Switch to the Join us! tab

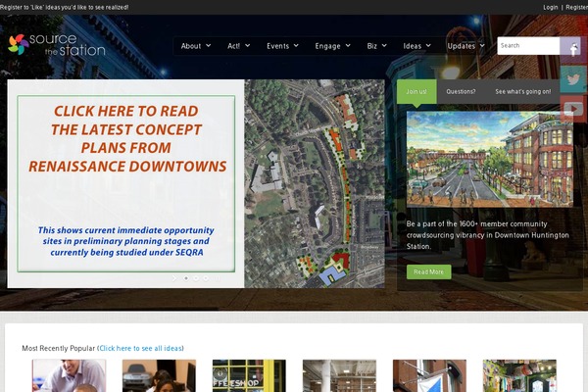click(416, 91)
